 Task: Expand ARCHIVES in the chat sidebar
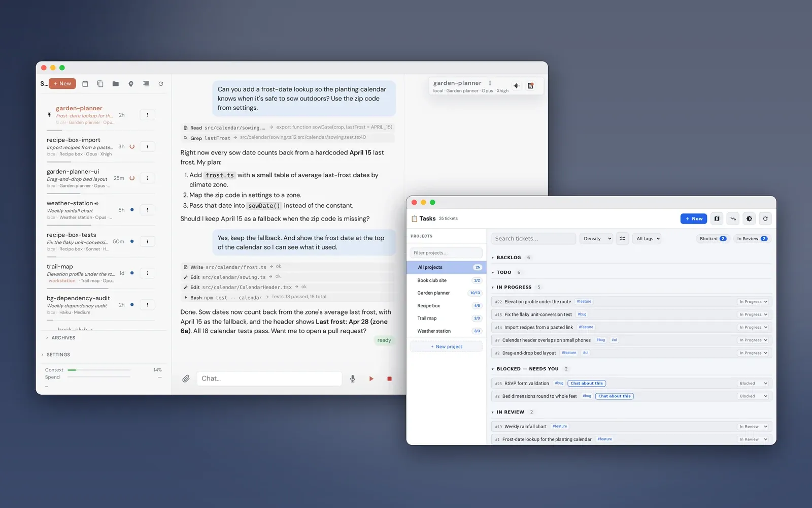point(61,338)
